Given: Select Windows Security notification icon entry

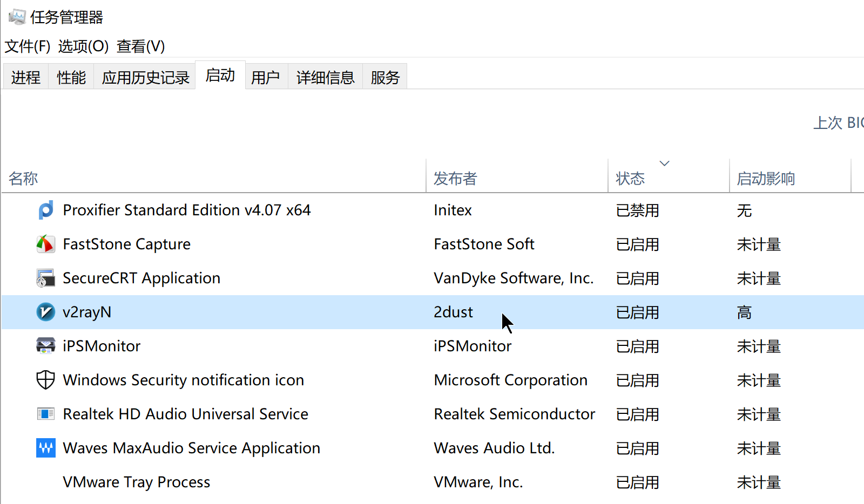Looking at the screenshot, I should [x=184, y=380].
